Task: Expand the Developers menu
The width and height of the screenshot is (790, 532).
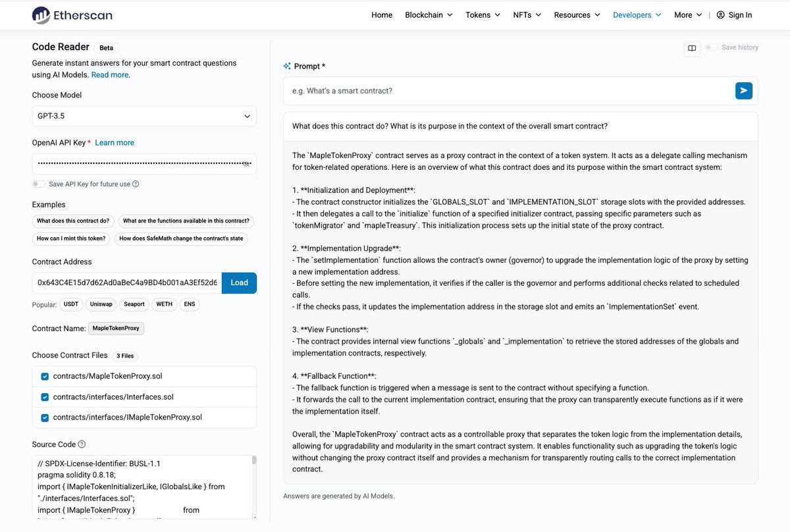Action: tap(637, 15)
